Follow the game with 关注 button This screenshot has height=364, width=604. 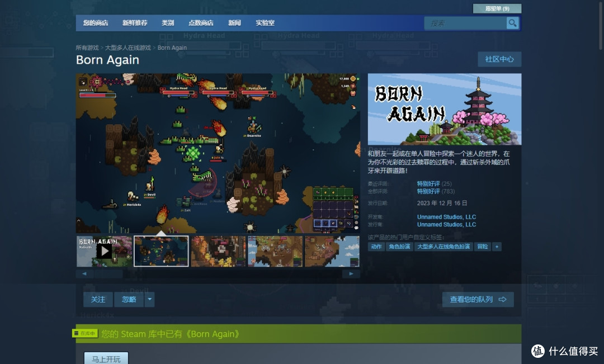(x=98, y=299)
